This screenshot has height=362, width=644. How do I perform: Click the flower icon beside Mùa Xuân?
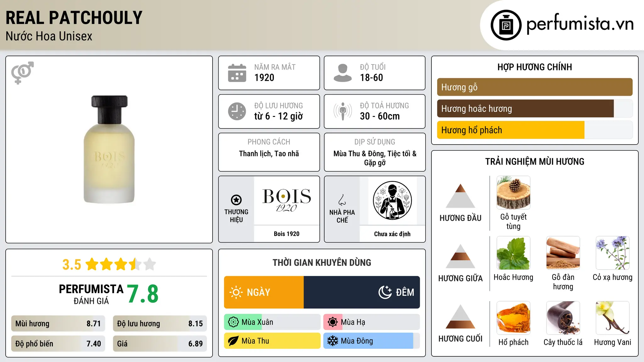point(233,322)
